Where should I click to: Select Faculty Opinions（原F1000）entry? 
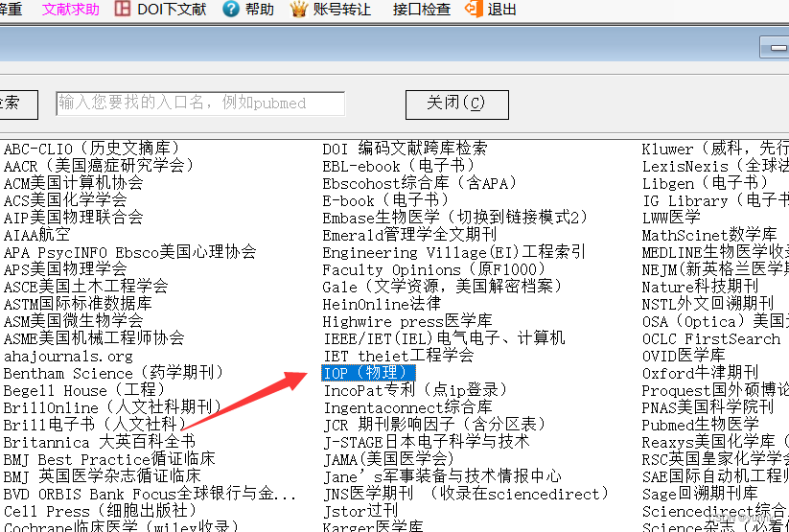tap(434, 269)
